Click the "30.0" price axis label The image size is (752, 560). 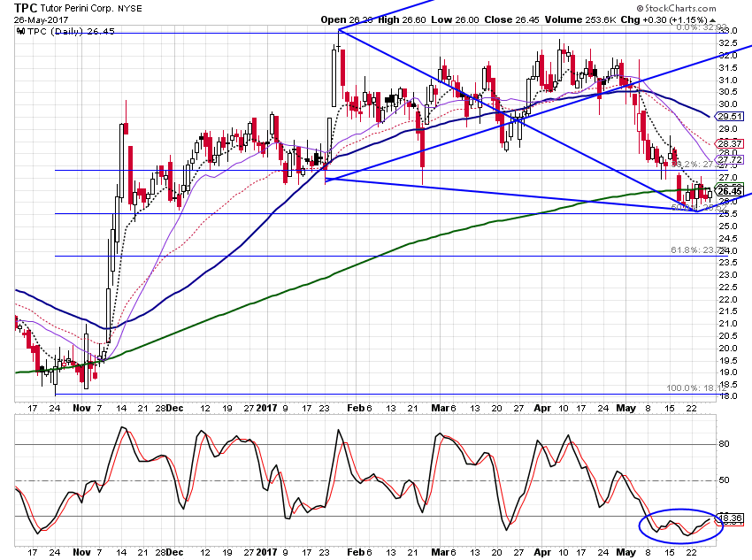click(x=727, y=104)
